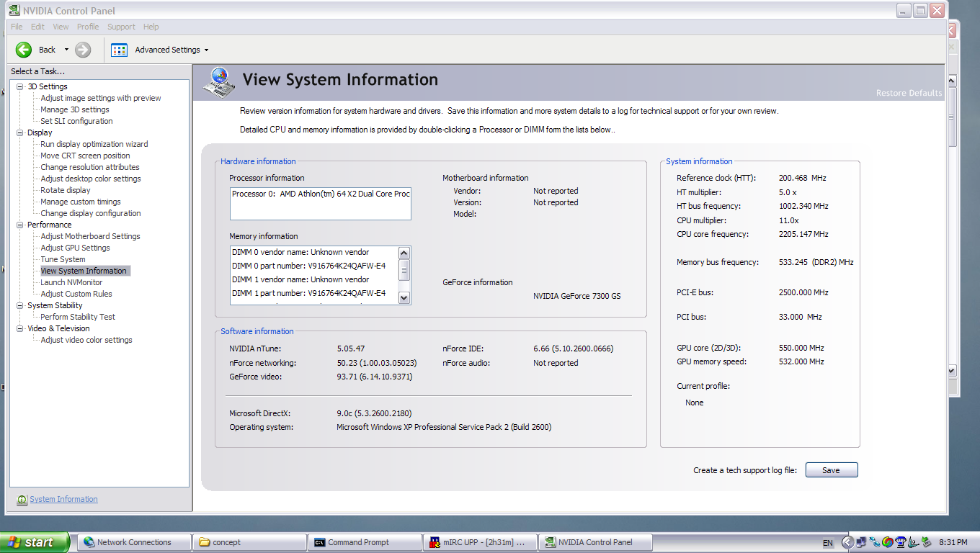980x553 pixels.
Task: Select Processor 0 entry in processor list
Action: coord(320,194)
